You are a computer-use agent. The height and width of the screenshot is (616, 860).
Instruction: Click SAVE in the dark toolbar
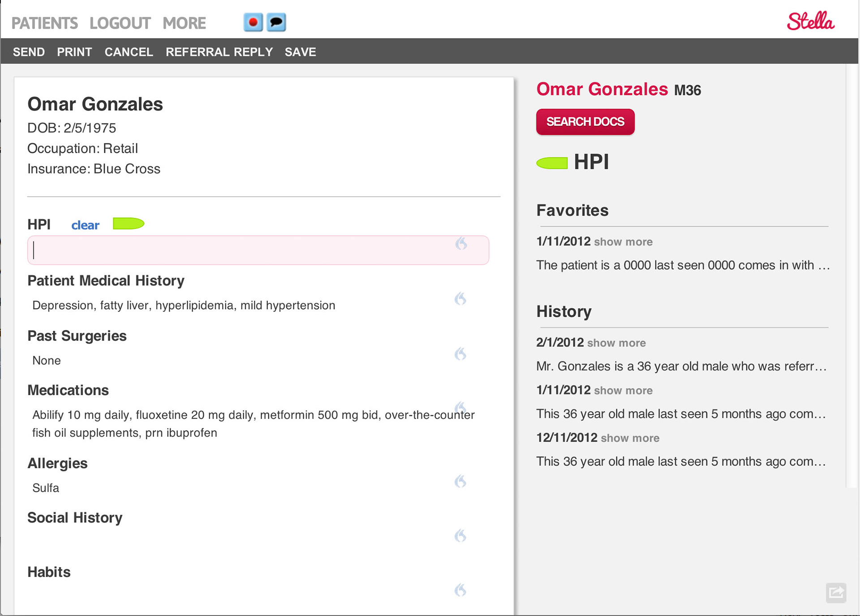(300, 52)
